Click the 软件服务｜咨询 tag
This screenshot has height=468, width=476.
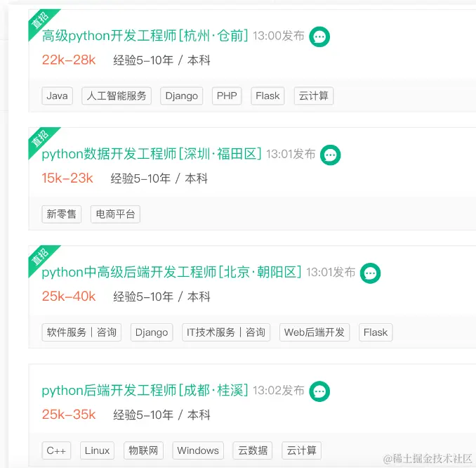[x=81, y=332]
